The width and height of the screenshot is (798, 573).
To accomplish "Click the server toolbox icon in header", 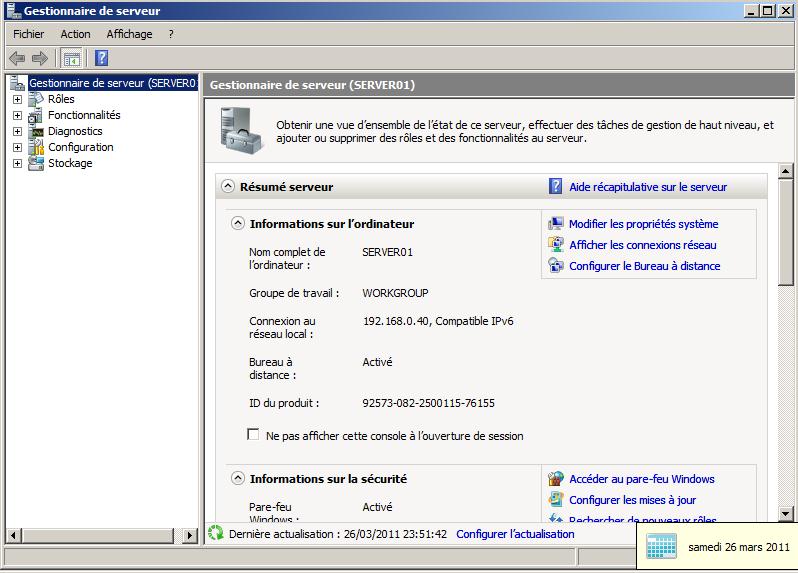I will click(241, 131).
